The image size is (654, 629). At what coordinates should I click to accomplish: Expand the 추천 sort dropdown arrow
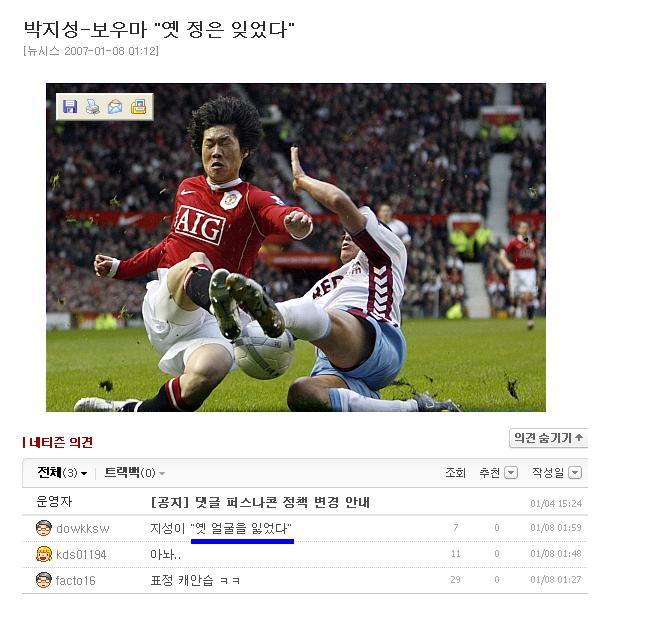511,473
